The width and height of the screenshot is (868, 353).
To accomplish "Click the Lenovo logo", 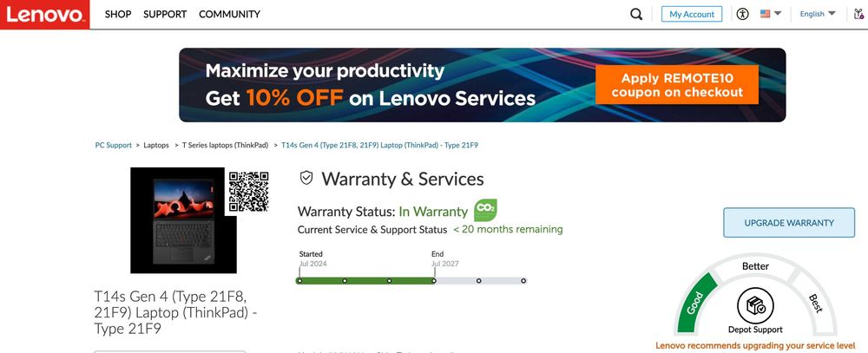I will pyautogui.click(x=44, y=15).
